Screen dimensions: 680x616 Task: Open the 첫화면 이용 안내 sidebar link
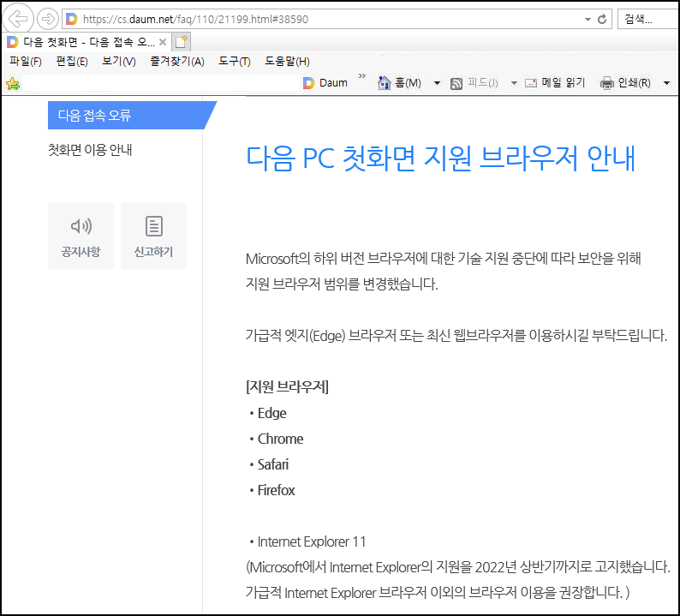point(90,150)
